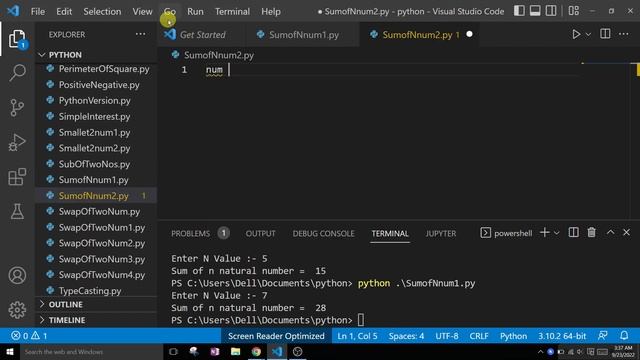The width and height of the screenshot is (640, 360).
Task: Select language mode Python in status bar
Action: 513,336
